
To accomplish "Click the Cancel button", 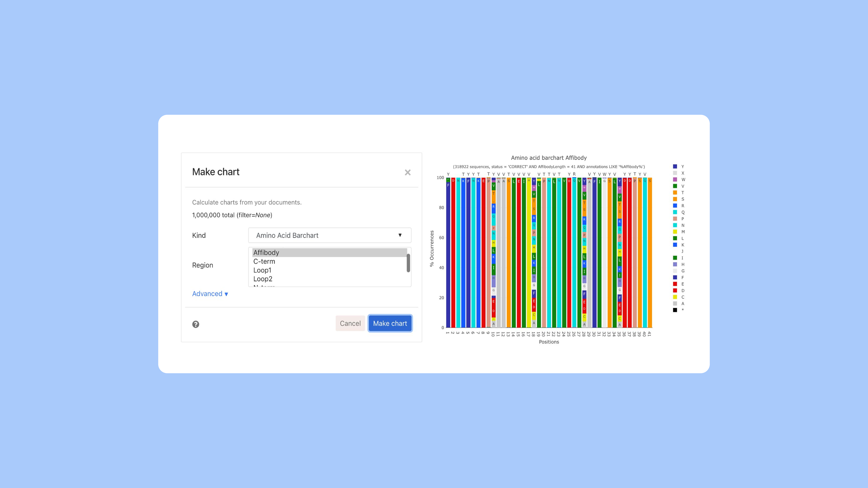I will [350, 323].
